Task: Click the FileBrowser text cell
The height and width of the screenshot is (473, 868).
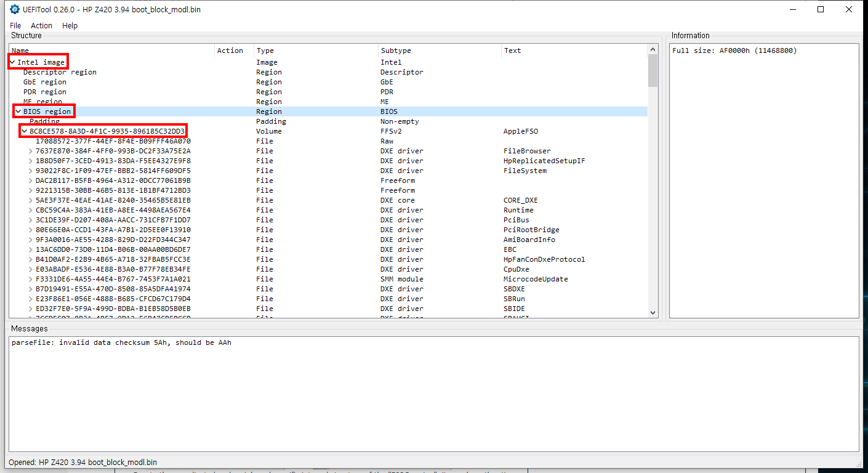Action: [x=527, y=151]
